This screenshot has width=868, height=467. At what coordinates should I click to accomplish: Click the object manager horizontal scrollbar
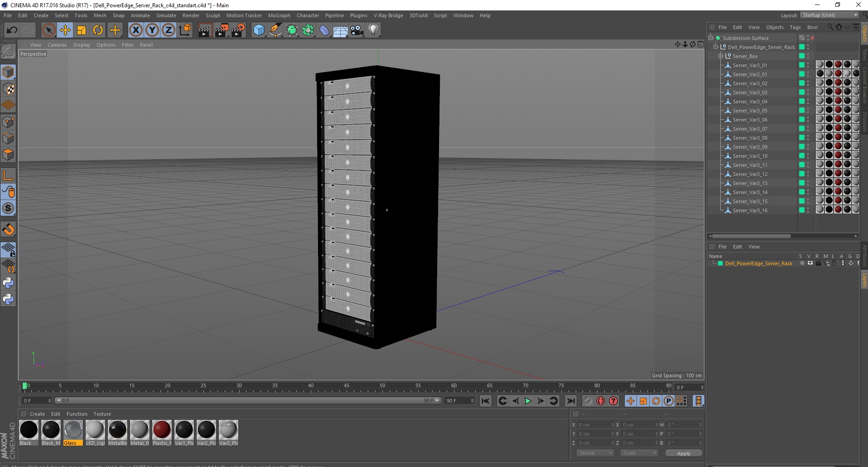pos(751,236)
